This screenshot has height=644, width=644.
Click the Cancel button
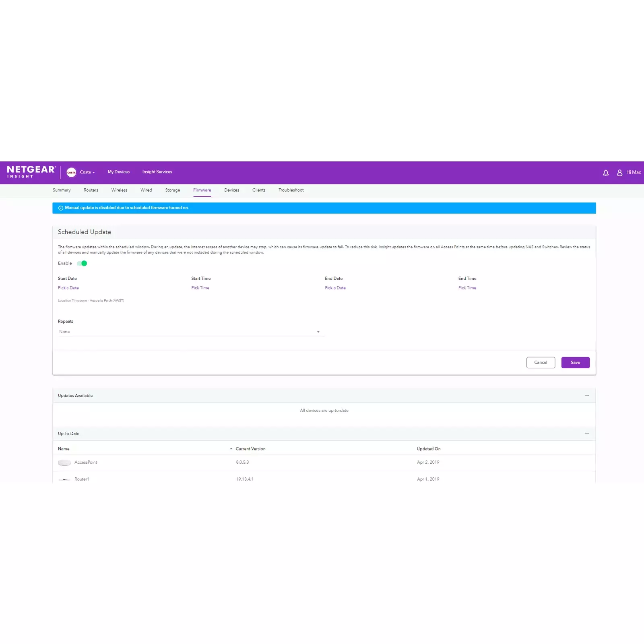pyautogui.click(x=541, y=363)
